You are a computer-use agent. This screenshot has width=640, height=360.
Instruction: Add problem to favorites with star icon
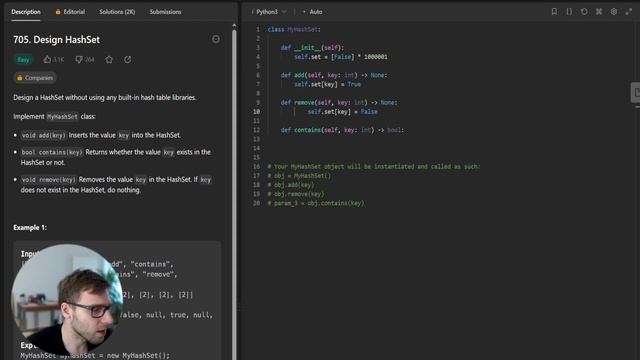pyautogui.click(x=109, y=60)
